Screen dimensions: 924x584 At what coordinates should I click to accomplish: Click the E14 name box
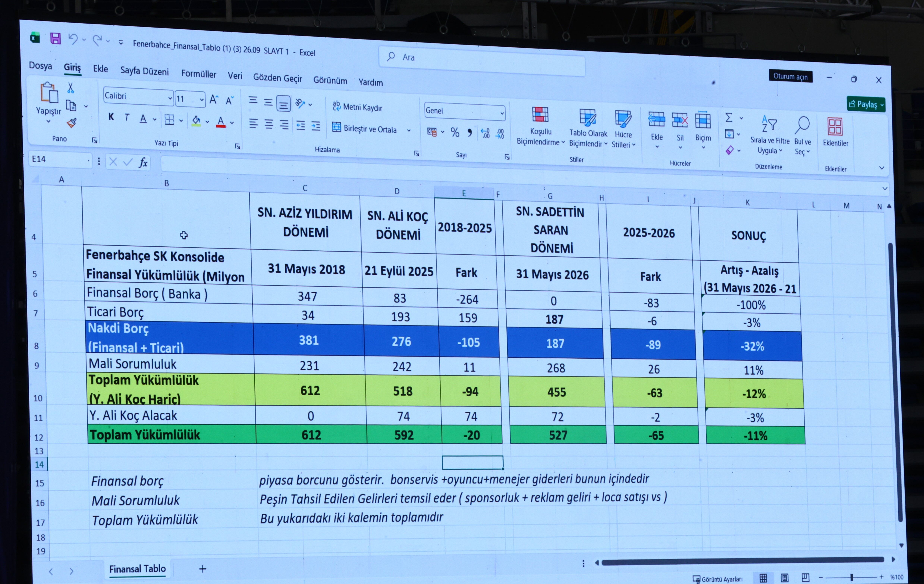60,159
